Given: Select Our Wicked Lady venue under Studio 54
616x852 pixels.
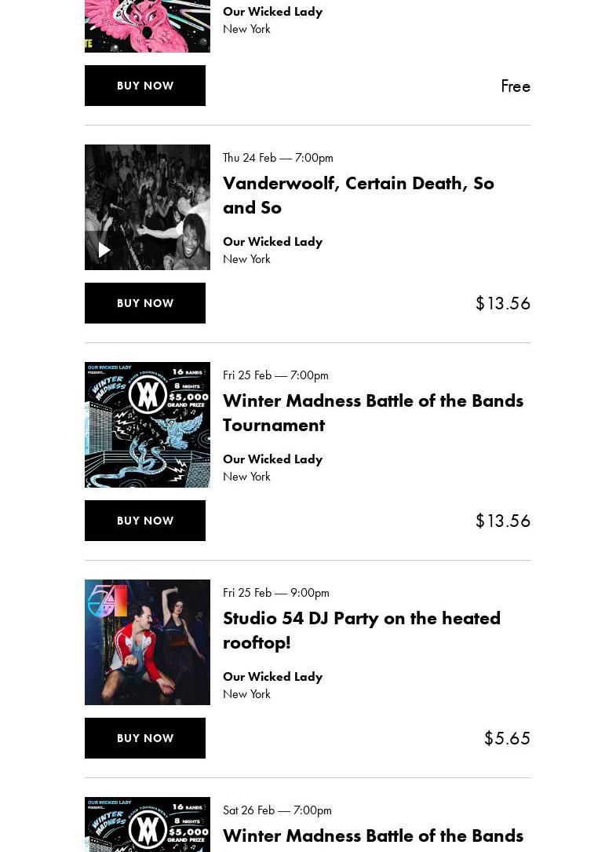Looking at the screenshot, I should coord(273,676).
